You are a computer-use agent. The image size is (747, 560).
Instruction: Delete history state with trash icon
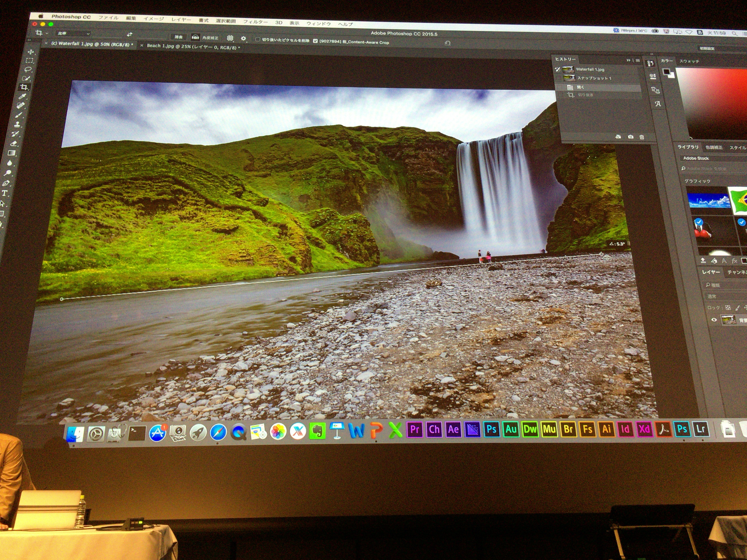642,137
